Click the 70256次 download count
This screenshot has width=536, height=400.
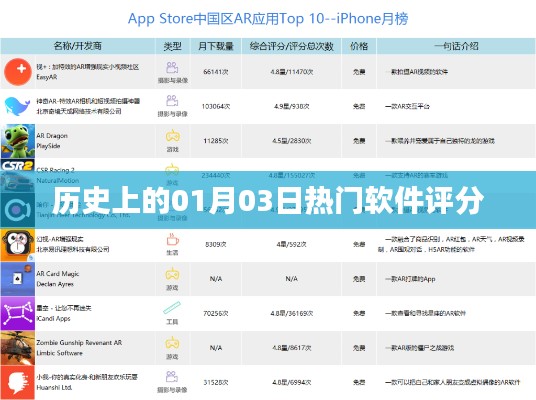[x=216, y=314]
